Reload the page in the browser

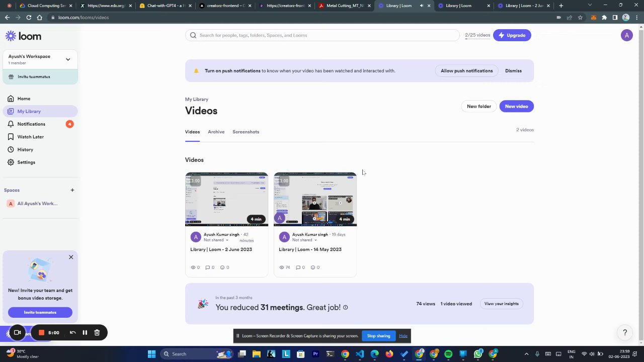29,17
